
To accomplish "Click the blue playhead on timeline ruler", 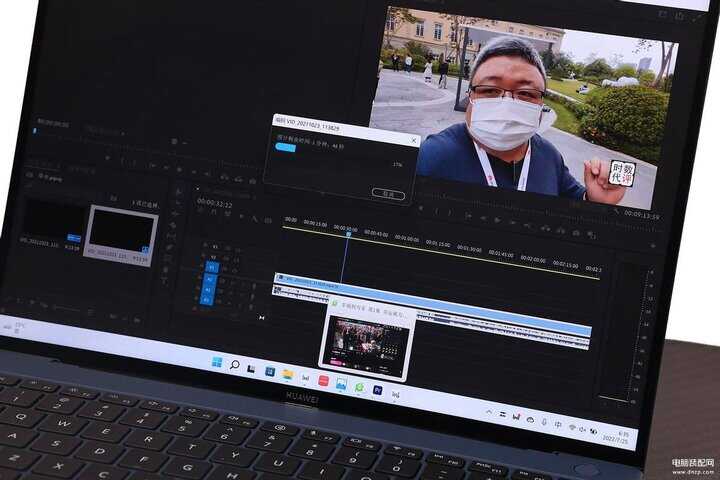I will (x=343, y=229).
